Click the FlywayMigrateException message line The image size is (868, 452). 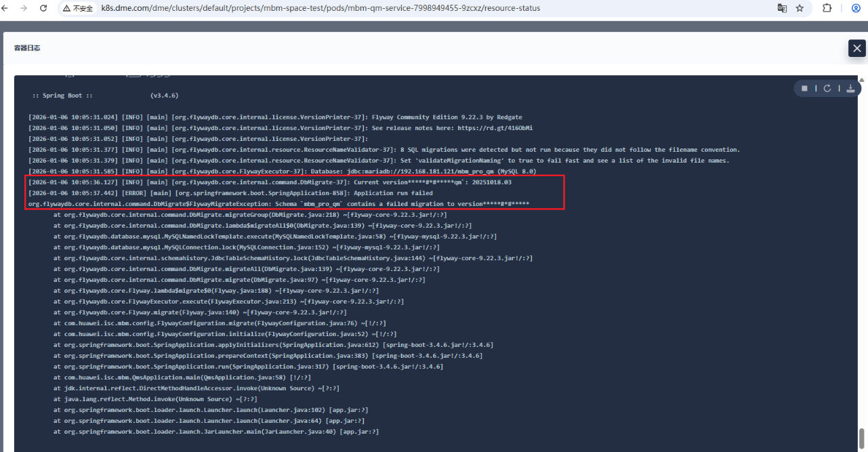(x=278, y=204)
